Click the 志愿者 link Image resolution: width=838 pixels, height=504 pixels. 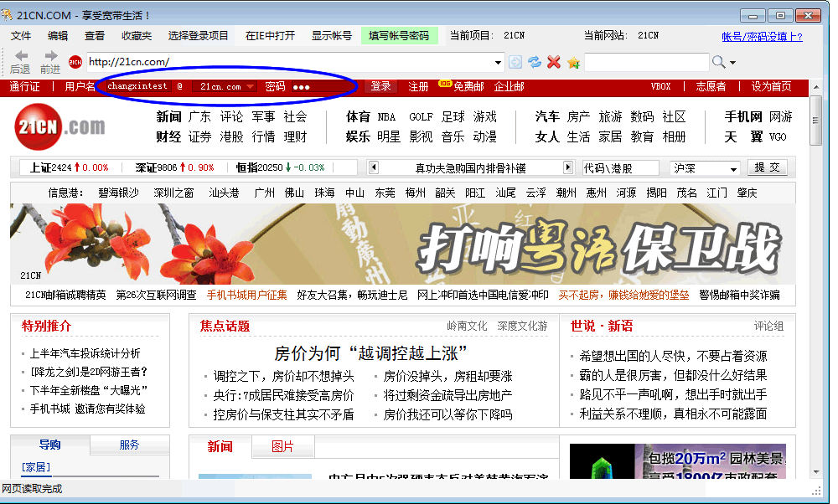point(711,86)
